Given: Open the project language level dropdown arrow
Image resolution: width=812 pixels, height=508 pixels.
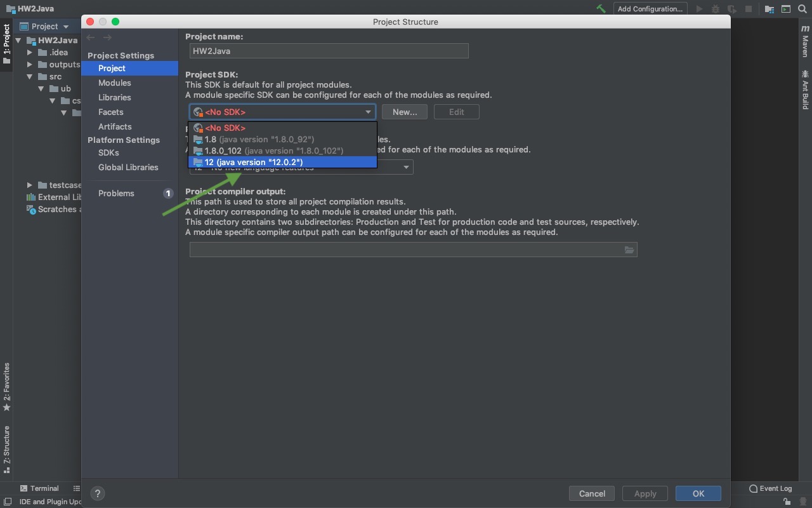Looking at the screenshot, I should coord(407,167).
